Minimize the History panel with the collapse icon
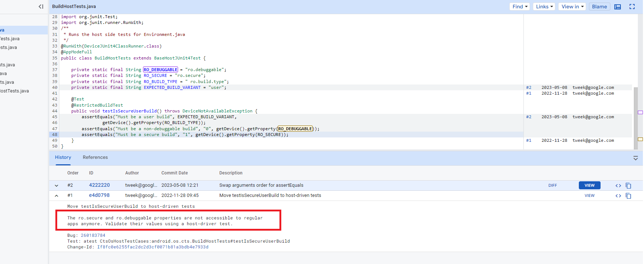The width and height of the screenshot is (644, 264). (635, 158)
